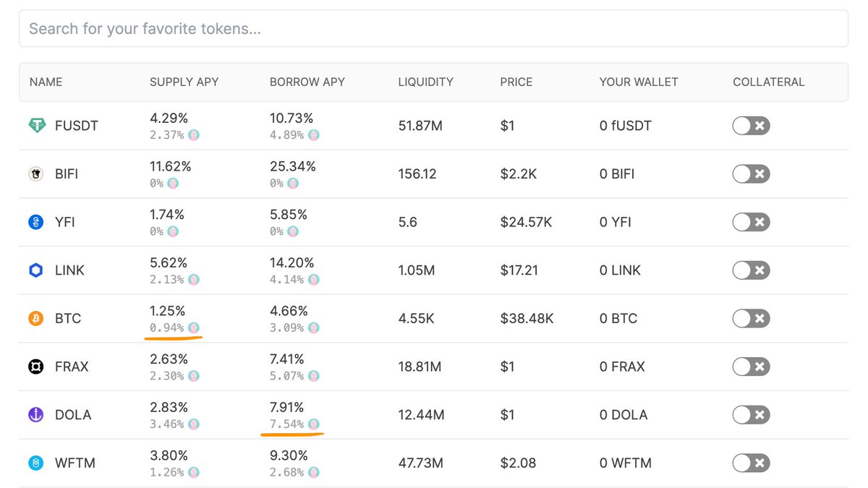Open the DOLA token name

click(x=72, y=415)
